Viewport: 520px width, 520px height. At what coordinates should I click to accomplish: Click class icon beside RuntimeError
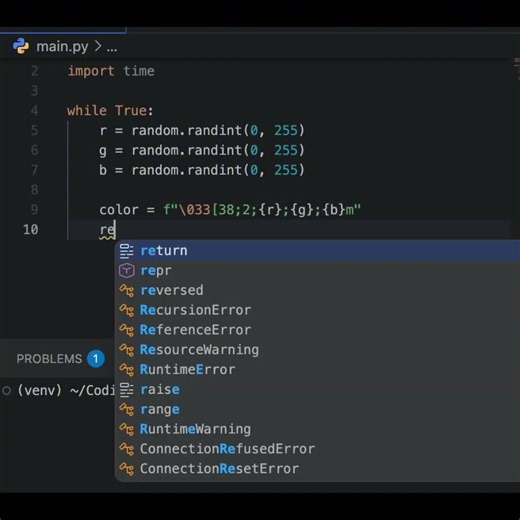(x=127, y=370)
